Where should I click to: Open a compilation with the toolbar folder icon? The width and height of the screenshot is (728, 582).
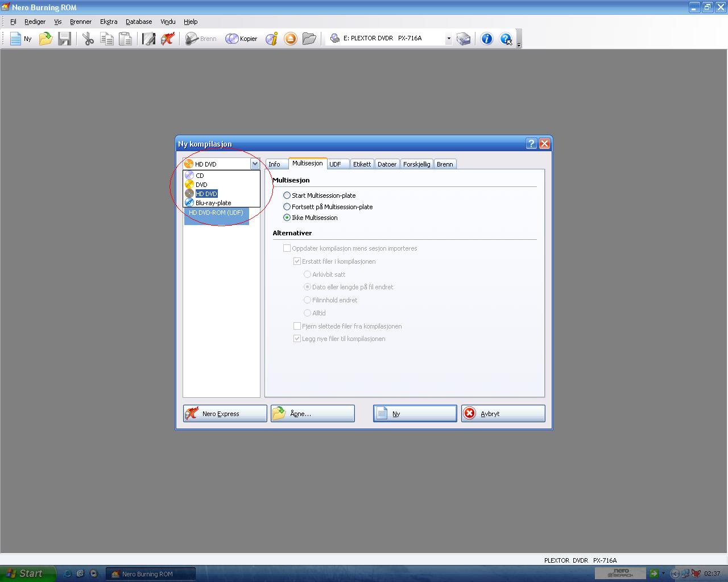45,39
